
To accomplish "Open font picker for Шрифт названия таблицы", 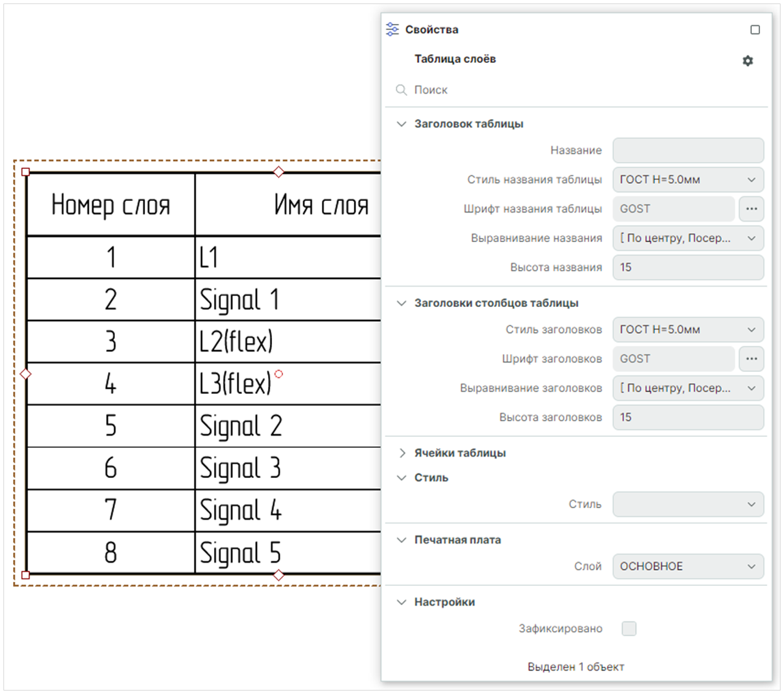I will (x=751, y=209).
